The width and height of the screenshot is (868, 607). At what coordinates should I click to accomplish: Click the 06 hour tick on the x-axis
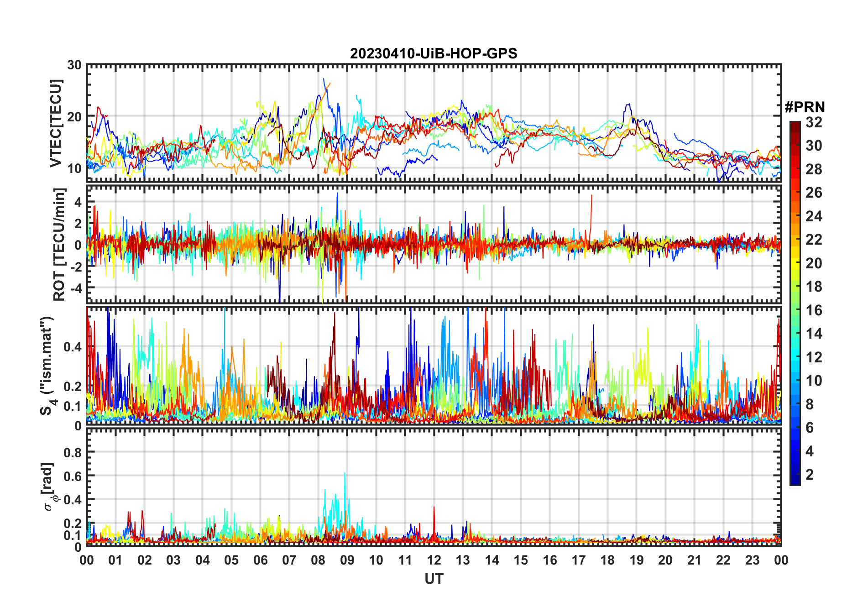(x=261, y=560)
